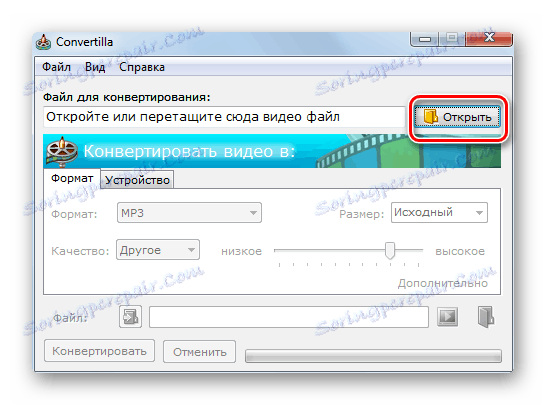Select the Формат tab
Viewport: 547px width, 406px height.
click(x=72, y=179)
